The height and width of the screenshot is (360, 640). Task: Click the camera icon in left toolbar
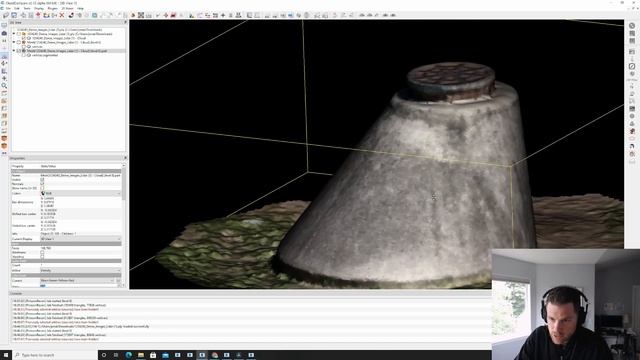[x=4, y=33]
